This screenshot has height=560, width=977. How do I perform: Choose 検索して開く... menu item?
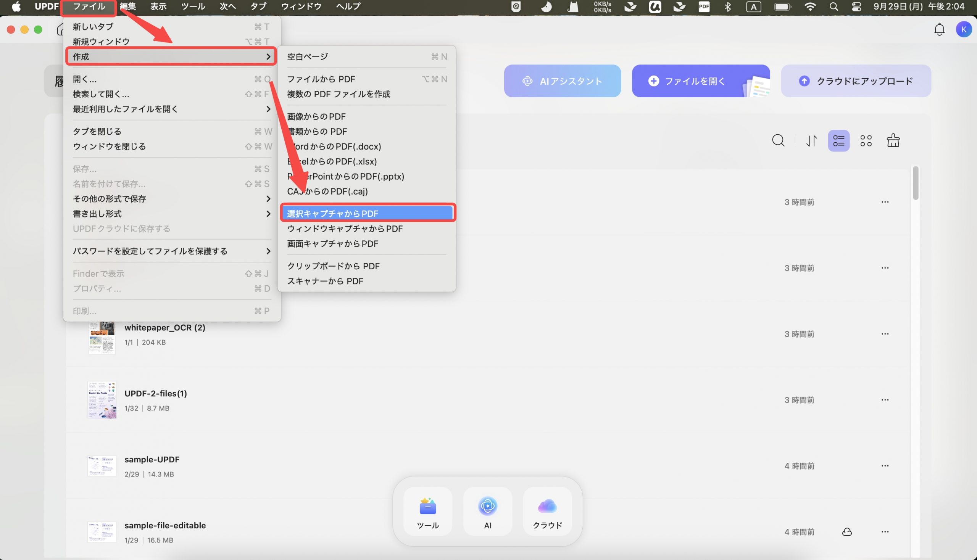coord(172,94)
